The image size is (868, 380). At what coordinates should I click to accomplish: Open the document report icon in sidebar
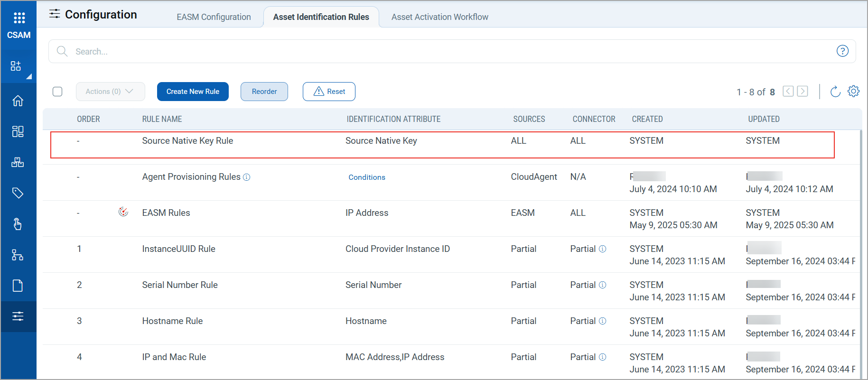pos(18,286)
